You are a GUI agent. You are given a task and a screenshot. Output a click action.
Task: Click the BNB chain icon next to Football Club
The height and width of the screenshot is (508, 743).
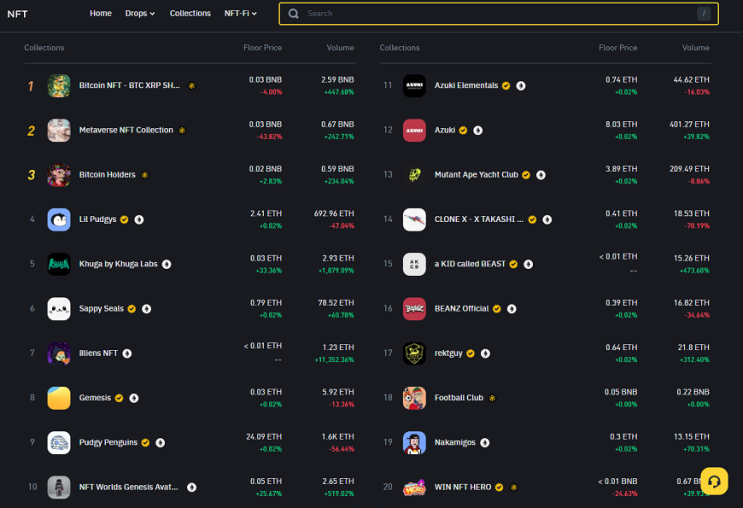pos(492,398)
